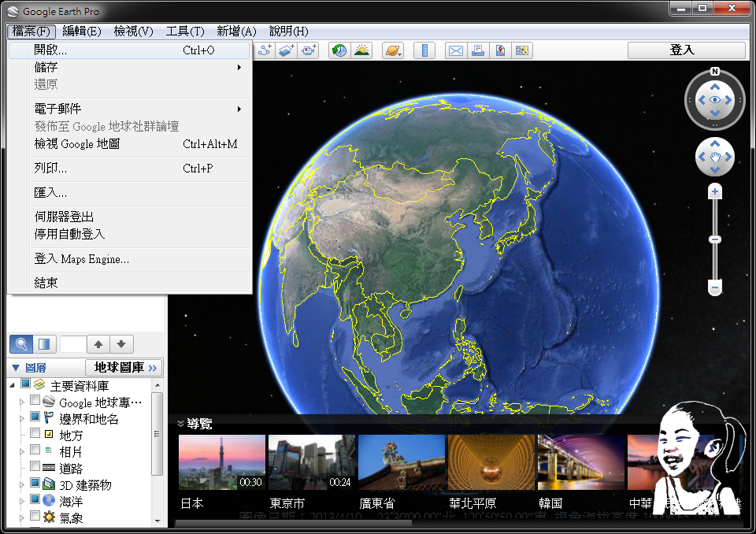This screenshot has width=756, height=534.
Task: Enable the 相片 layer checkbox
Action: point(35,450)
